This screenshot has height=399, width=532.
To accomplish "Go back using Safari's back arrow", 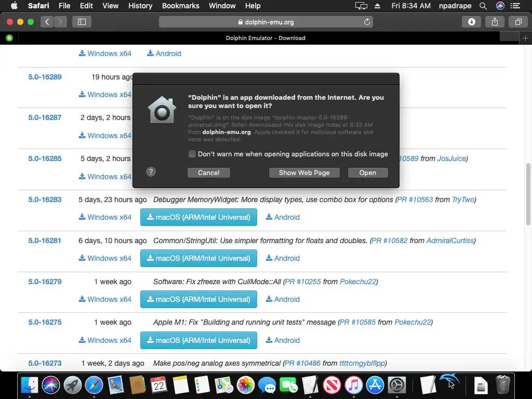I will (x=47, y=22).
